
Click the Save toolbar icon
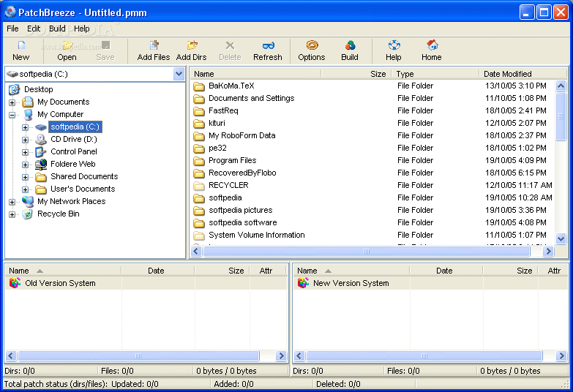tap(105, 45)
